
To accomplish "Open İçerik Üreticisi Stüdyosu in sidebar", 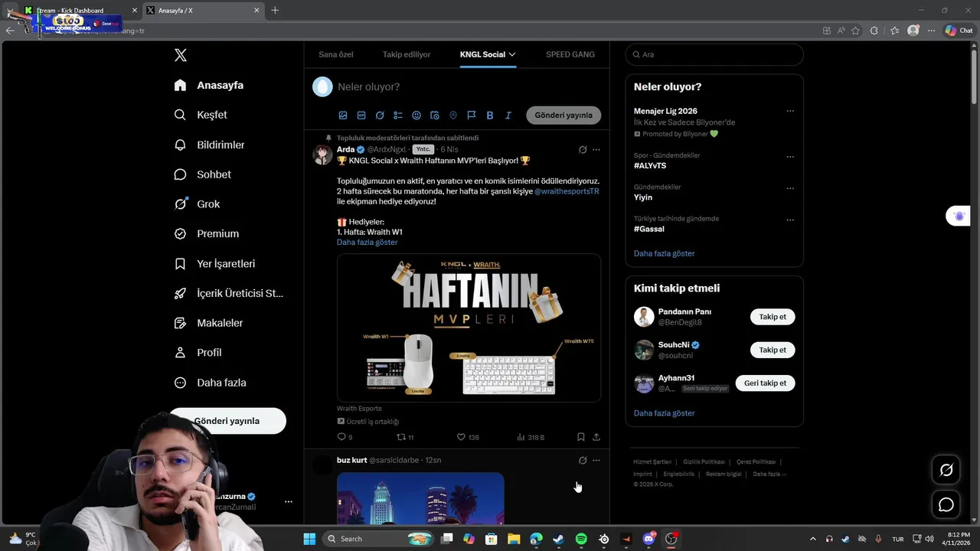I will pos(229,293).
